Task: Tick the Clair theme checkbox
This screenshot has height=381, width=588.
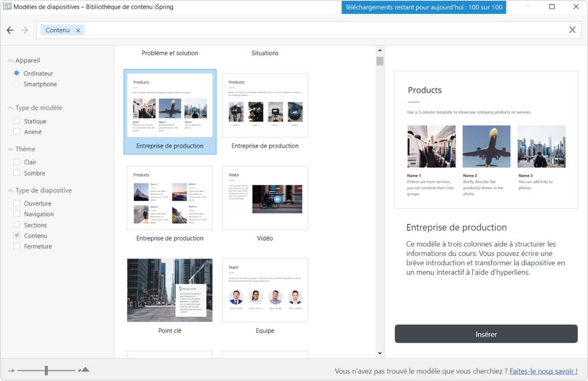Action: (17, 162)
